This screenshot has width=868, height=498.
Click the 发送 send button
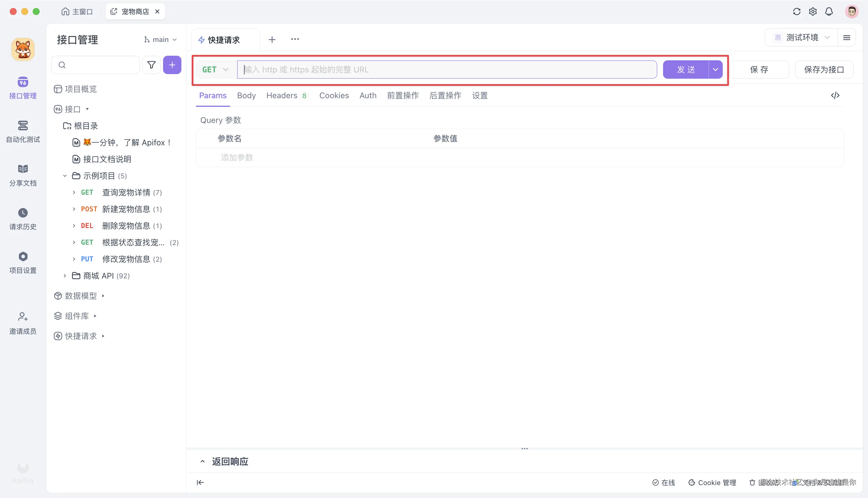point(686,69)
